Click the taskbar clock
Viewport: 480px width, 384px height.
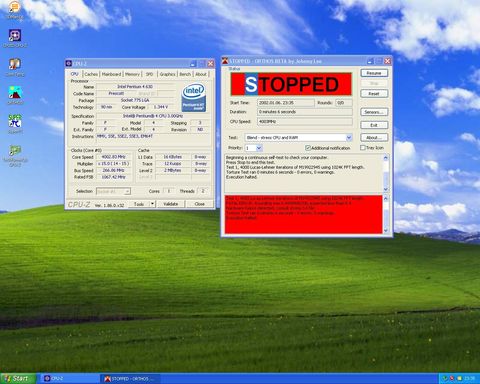470,378
